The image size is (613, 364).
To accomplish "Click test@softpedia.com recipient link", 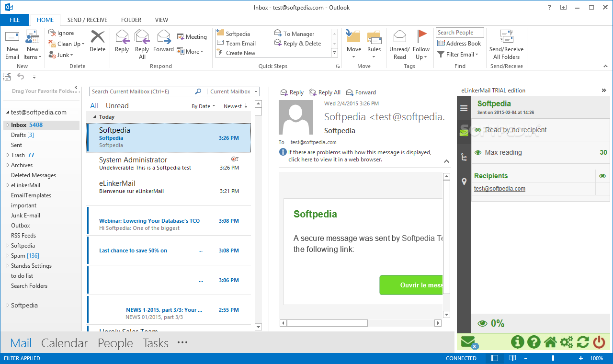I will pos(499,189).
